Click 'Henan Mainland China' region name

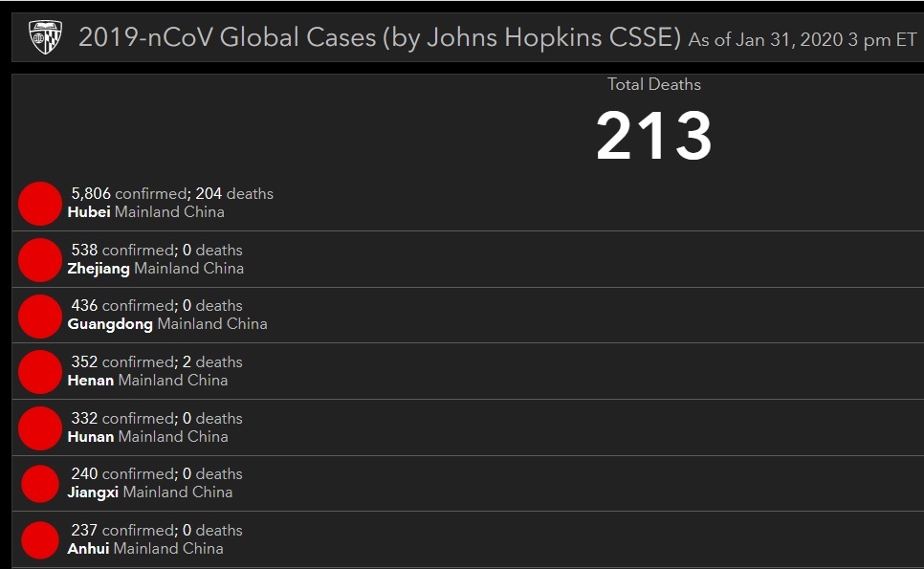[x=148, y=381]
